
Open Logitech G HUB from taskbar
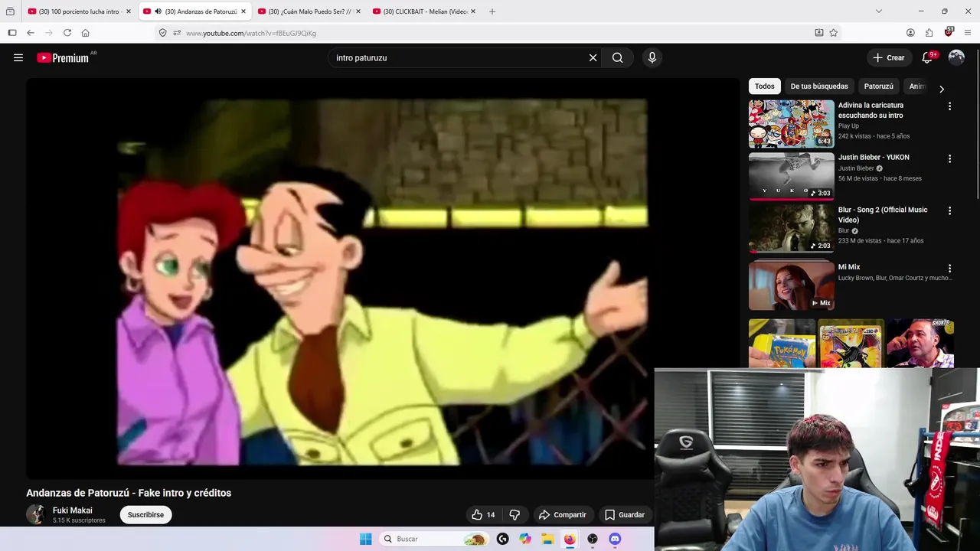502,539
